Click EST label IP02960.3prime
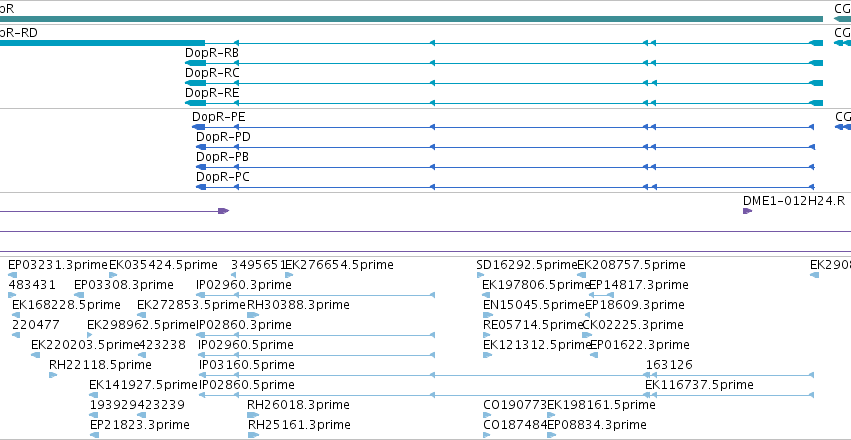Image resolution: width=851 pixels, height=440 pixels. coord(244,285)
